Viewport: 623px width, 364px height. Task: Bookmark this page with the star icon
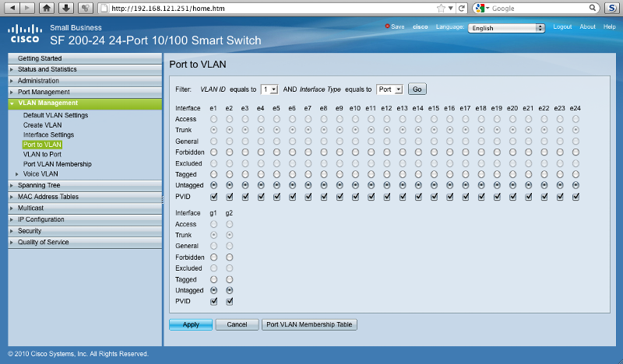(x=441, y=9)
